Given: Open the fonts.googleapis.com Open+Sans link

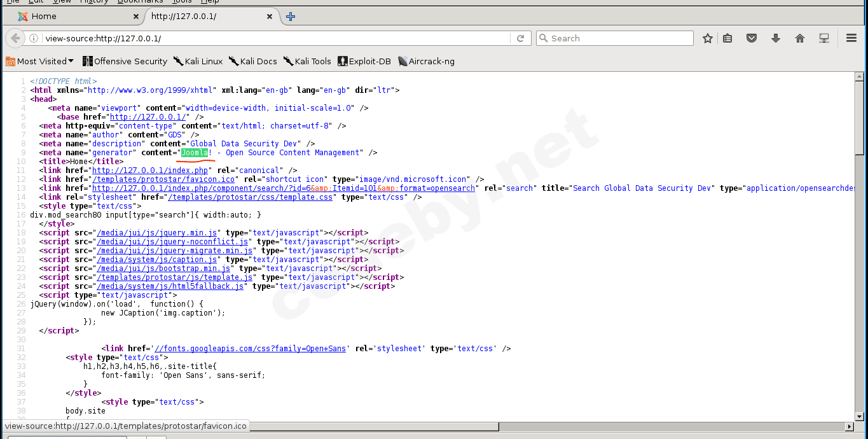Looking at the screenshot, I should [x=250, y=349].
